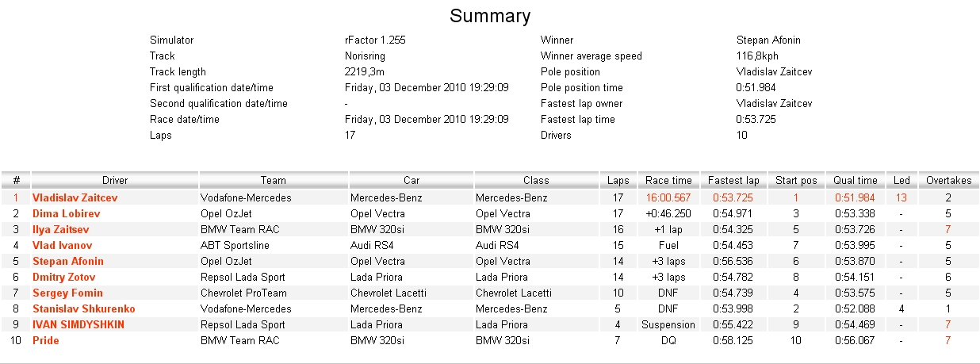
Task: Open Pride driver link
Action: click(46, 340)
